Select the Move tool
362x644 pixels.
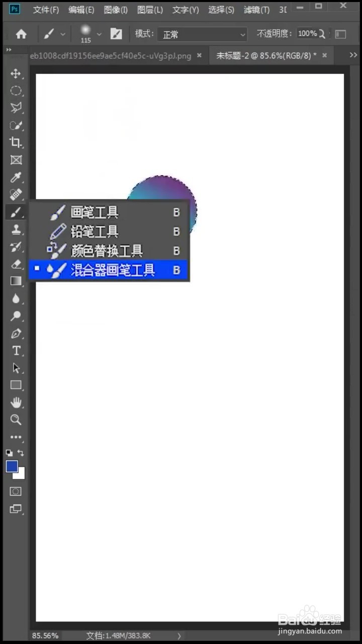pos(16,74)
